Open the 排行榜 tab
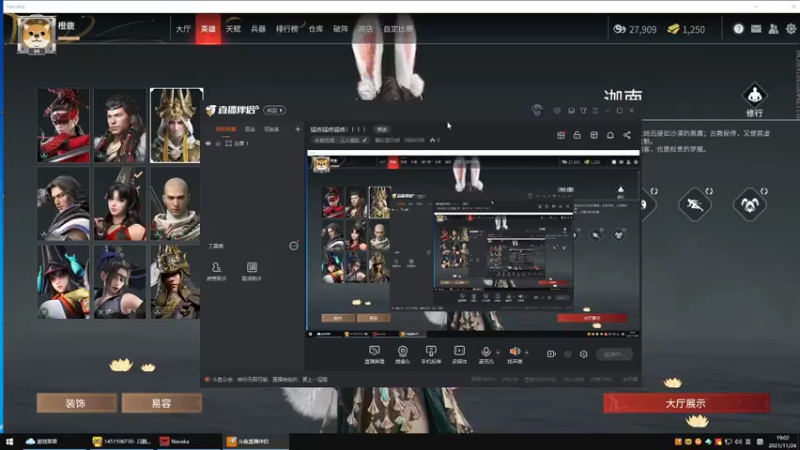 click(x=287, y=29)
